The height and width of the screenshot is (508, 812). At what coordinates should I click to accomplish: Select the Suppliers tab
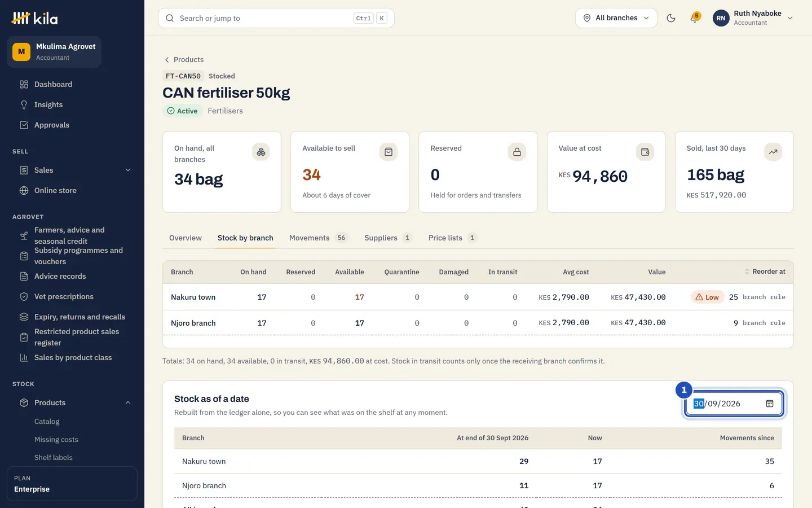pyautogui.click(x=388, y=238)
